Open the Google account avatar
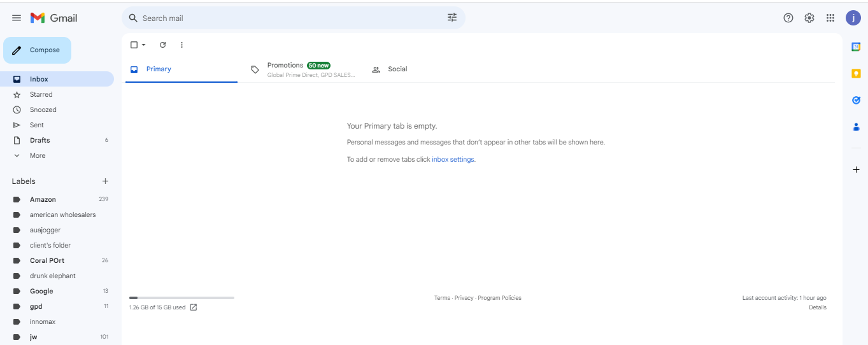The image size is (868, 345). (853, 18)
